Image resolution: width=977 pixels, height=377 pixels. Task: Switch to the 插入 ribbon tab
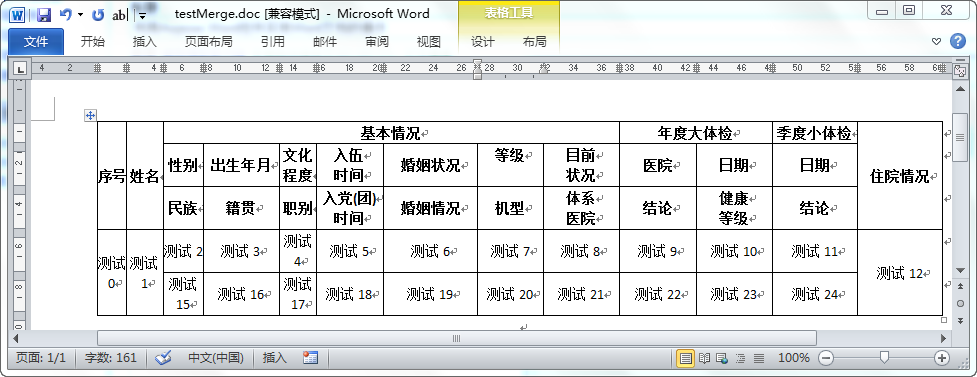[x=145, y=42]
